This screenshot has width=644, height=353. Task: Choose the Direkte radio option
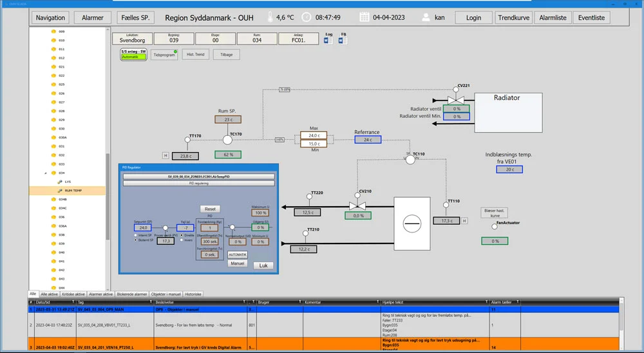point(182,234)
